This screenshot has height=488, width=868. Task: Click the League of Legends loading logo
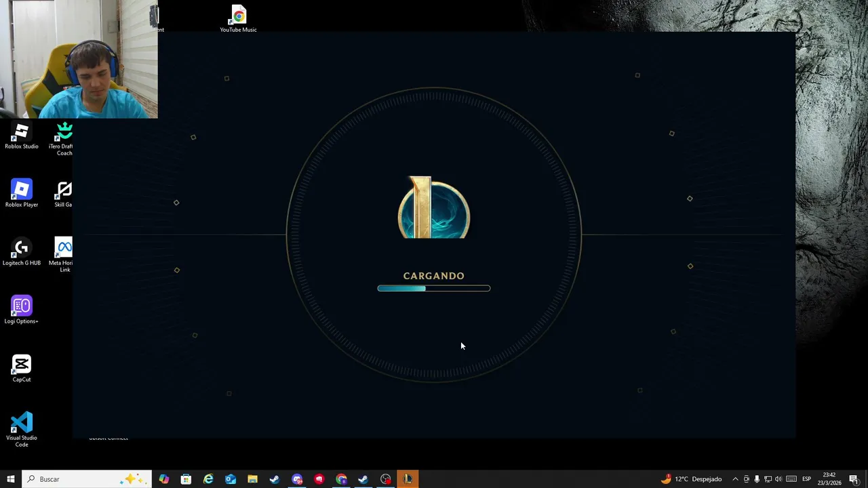(434, 207)
